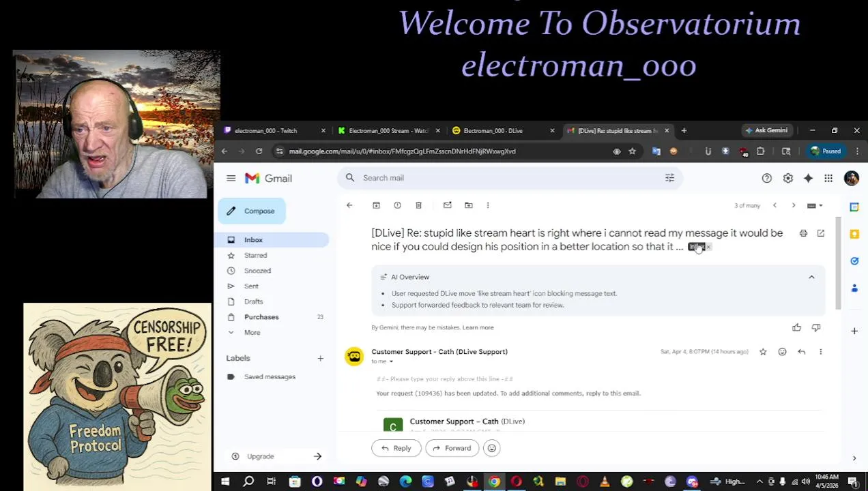Click the emoji reaction button beside Forward

coord(492,448)
